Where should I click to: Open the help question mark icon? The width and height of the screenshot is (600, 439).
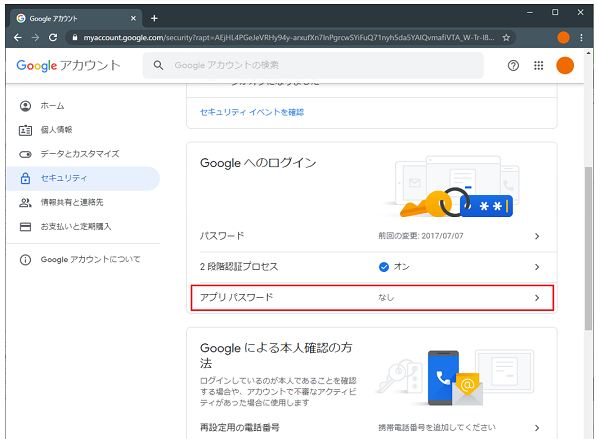point(513,66)
